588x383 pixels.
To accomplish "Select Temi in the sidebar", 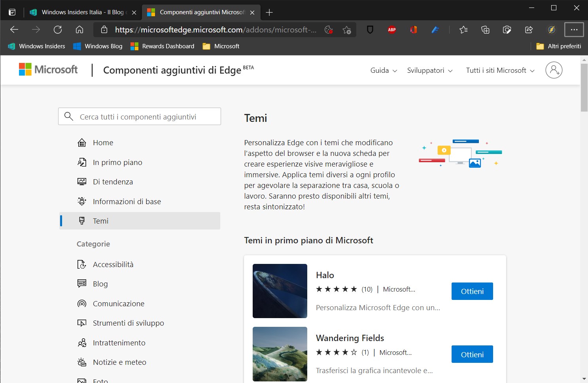I will (x=140, y=221).
